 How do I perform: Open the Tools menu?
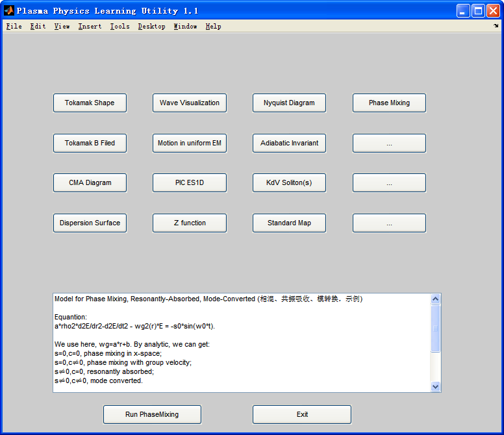pyautogui.click(x=120, y=27)
